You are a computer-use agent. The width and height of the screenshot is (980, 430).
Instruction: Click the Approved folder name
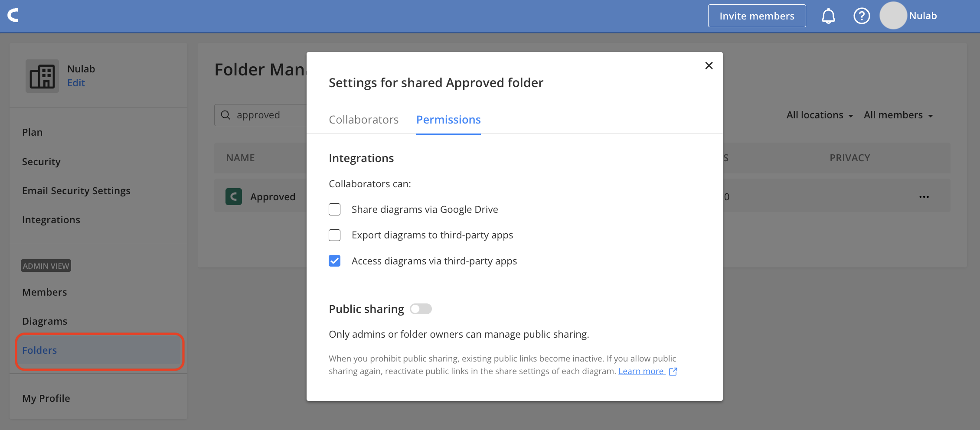(273, 197)
